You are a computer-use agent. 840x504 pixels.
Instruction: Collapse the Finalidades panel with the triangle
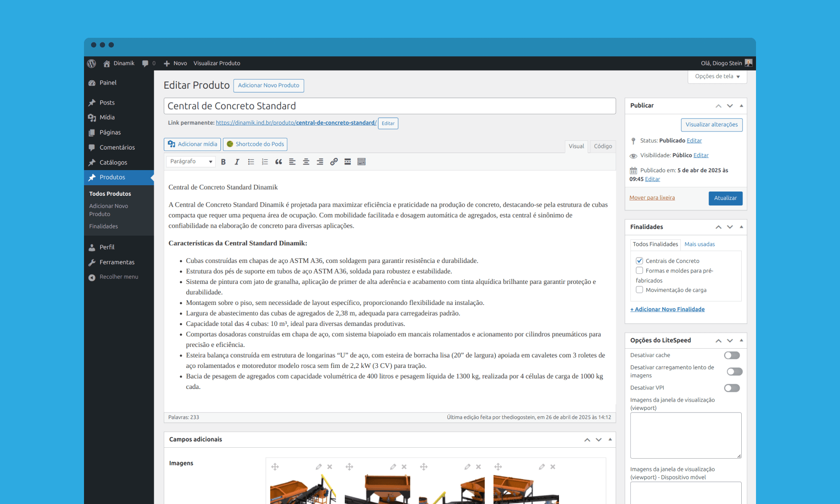point(741,227)
